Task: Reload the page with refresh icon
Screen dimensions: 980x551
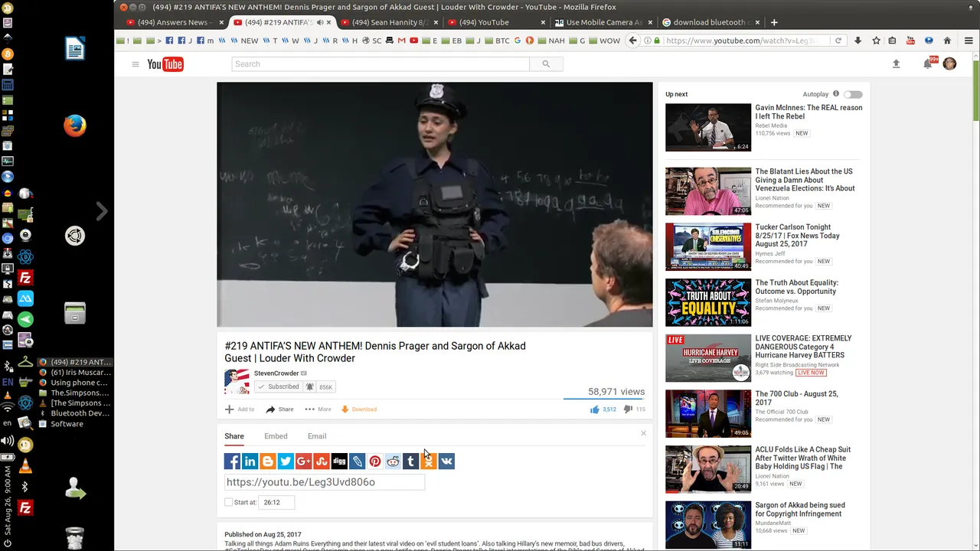Action: (838, 41)
